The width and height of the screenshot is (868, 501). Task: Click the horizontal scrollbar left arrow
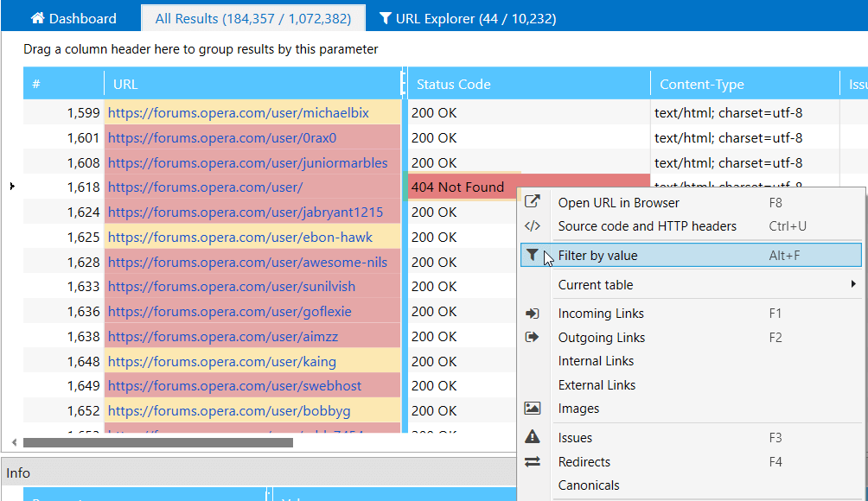15,442
